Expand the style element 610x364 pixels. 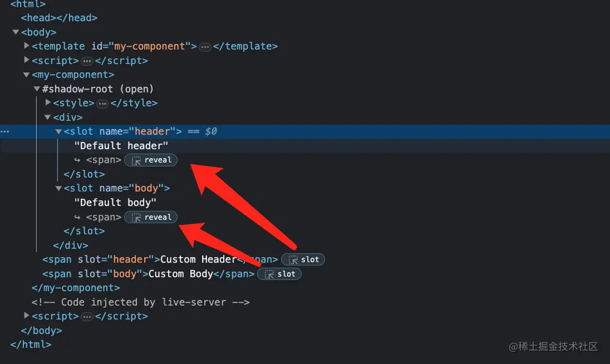[x=48, y=102]
